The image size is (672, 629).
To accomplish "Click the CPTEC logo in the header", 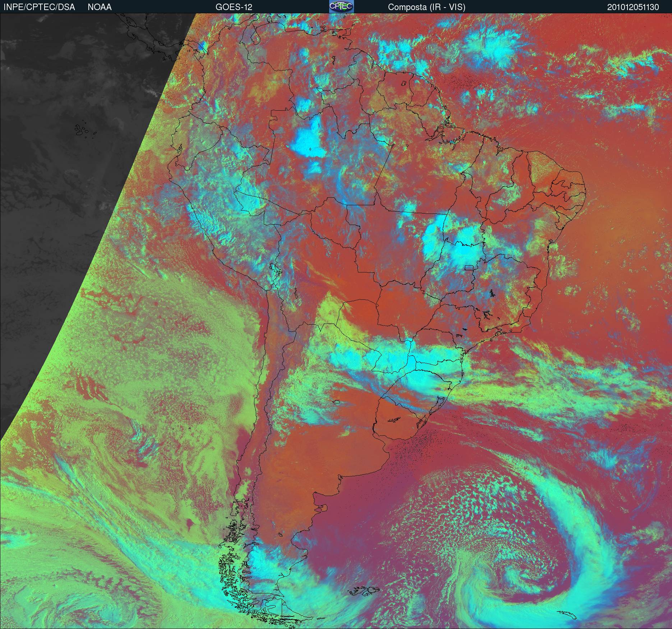I will pyautogui.click(x=341, y=6).
